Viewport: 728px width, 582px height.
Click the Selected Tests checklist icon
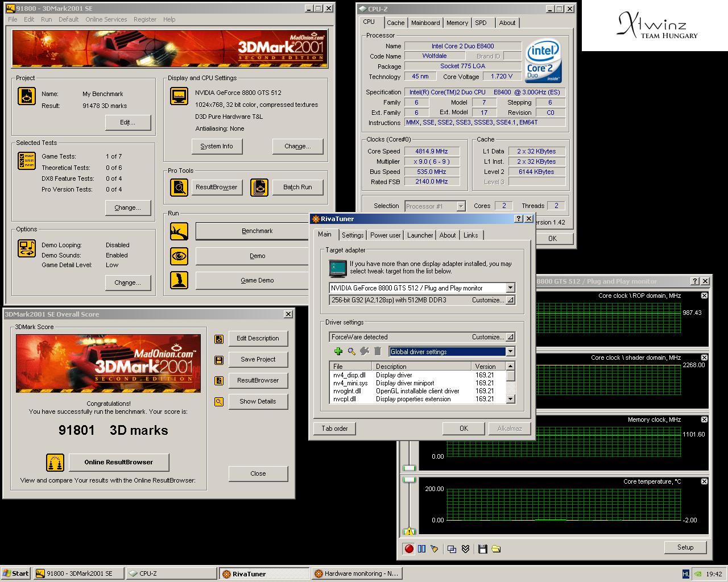27,161
